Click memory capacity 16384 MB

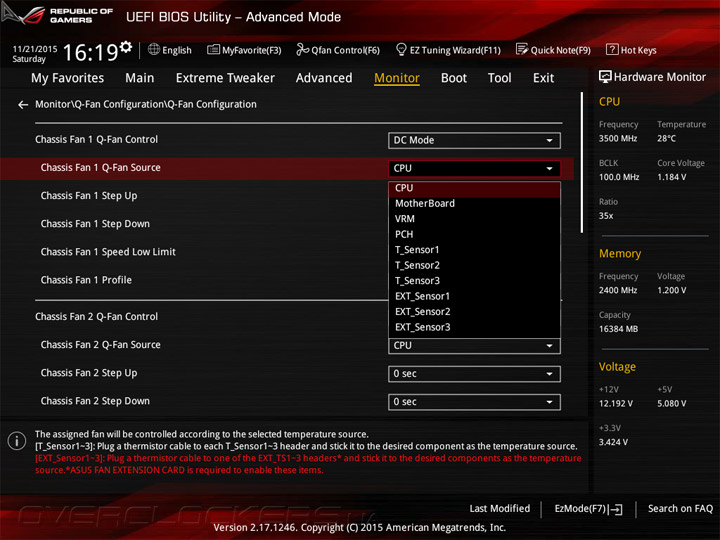618,329
